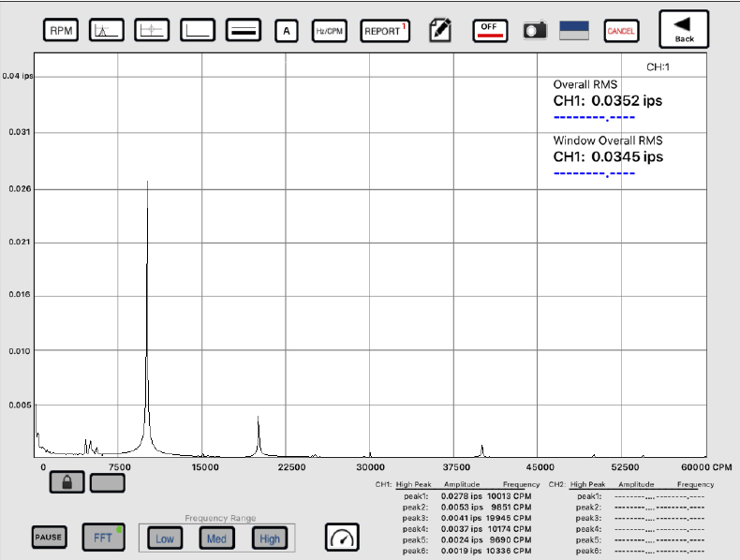Select the L-shaped axis scale icon
The width and height of the screenshot is (740, 560).
tap(198, 31)
